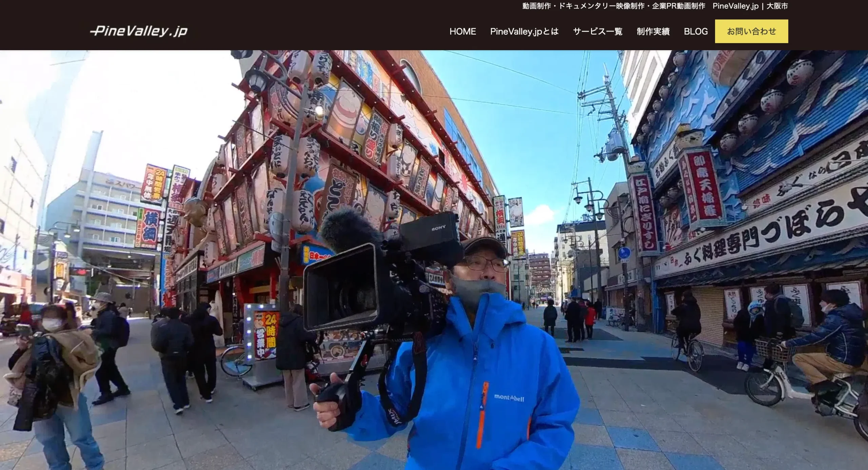Click the mont-bell logo on blue jacket
Screen dimensions: 868x470
(x=509, y=397)
